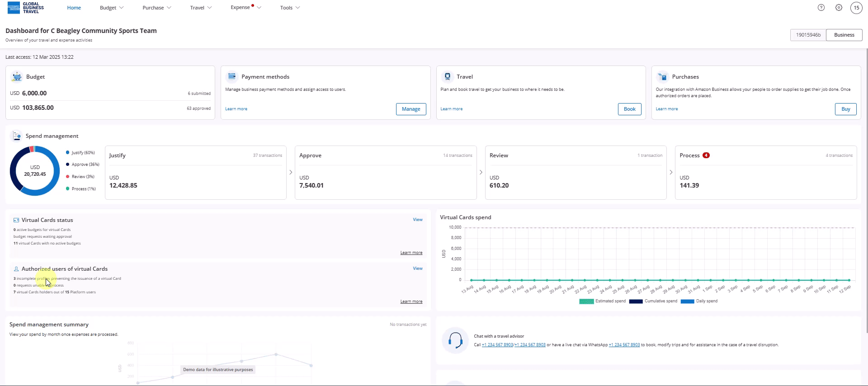Click the page vertical scrollbar

pyautogui.click(x=866, y=190)
